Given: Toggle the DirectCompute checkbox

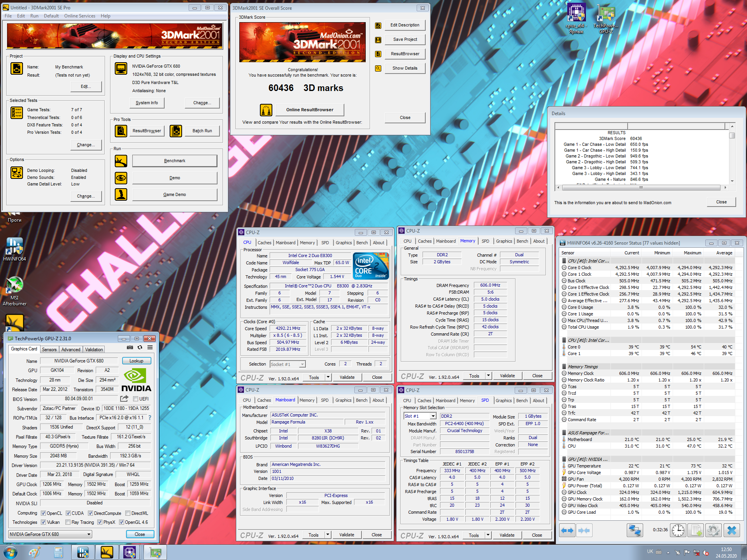Looking at the screenshot, I should click(90, 513).
